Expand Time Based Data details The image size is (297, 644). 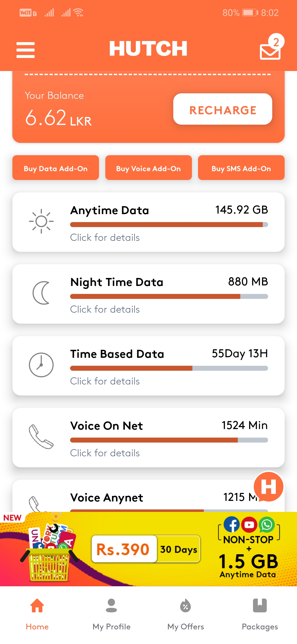coord(105,381)
